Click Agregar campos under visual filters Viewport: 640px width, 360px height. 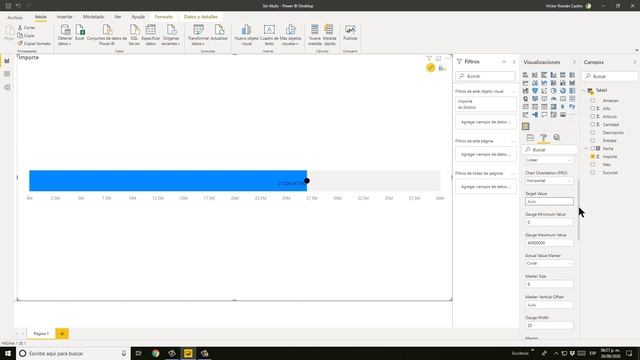[486, 122]
